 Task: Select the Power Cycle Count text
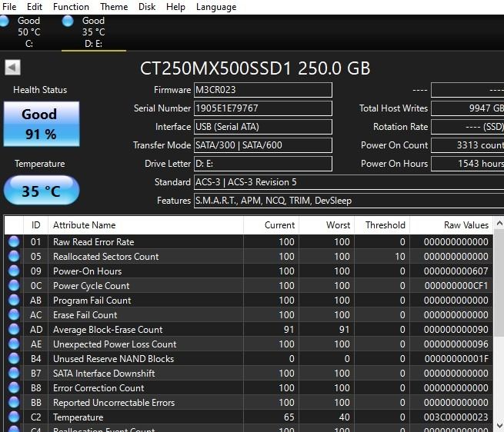pos(92,286)
